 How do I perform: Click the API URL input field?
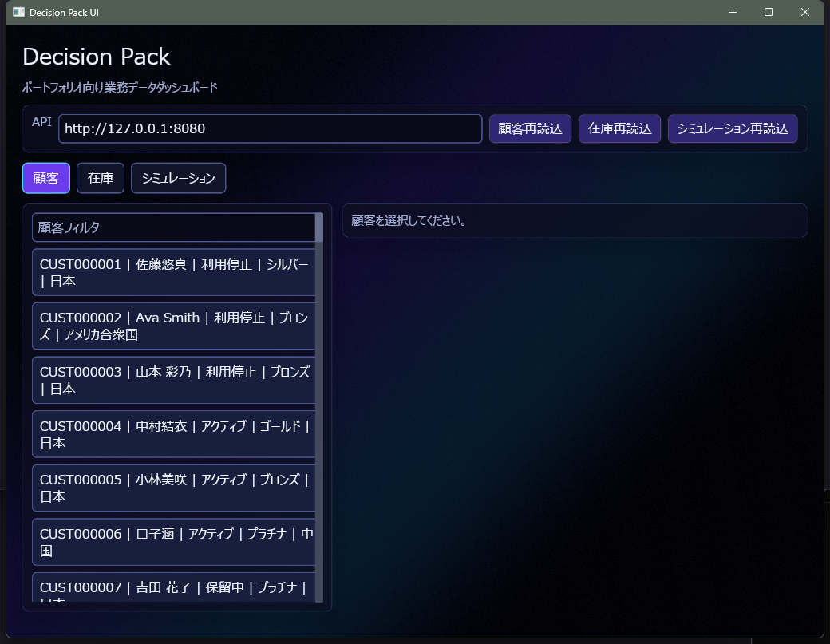click(270, 128)
